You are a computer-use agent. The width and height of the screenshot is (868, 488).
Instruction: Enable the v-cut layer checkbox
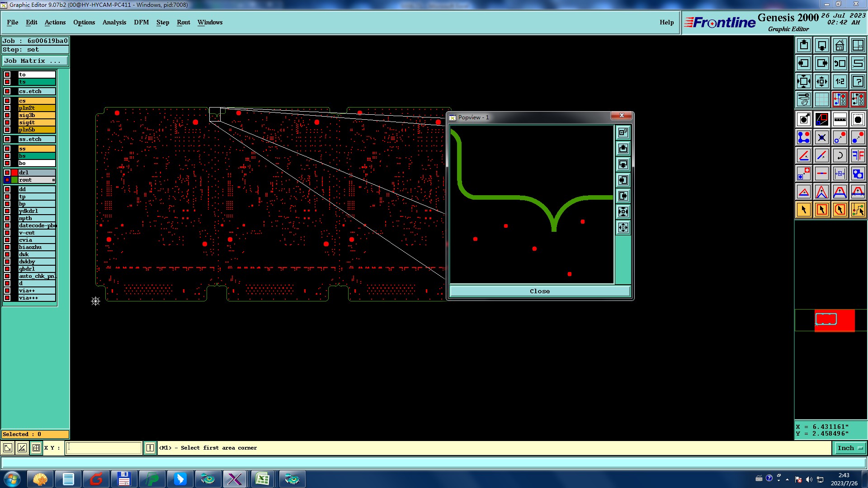[x=7, y=233]
